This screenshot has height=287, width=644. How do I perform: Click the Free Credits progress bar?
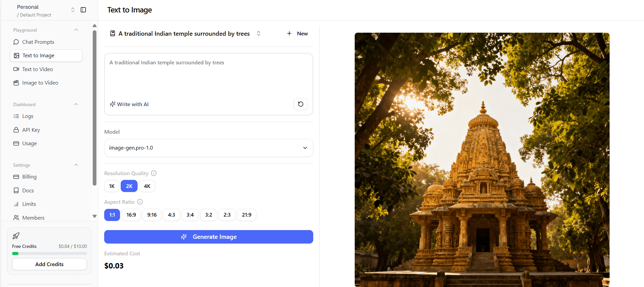[50, 254]
